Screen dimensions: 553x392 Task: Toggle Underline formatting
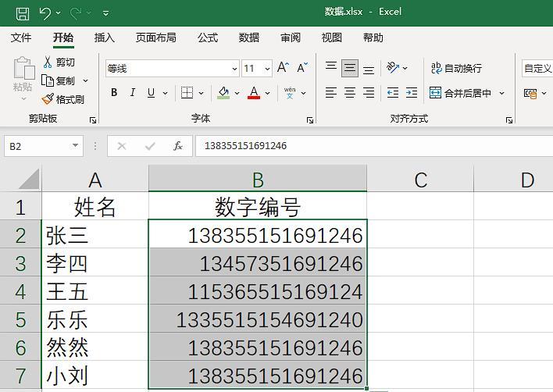[x=151, y=93]
